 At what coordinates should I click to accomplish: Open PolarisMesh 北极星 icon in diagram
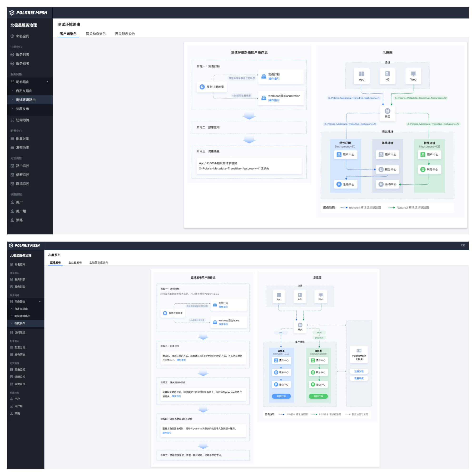pos(359,351)
